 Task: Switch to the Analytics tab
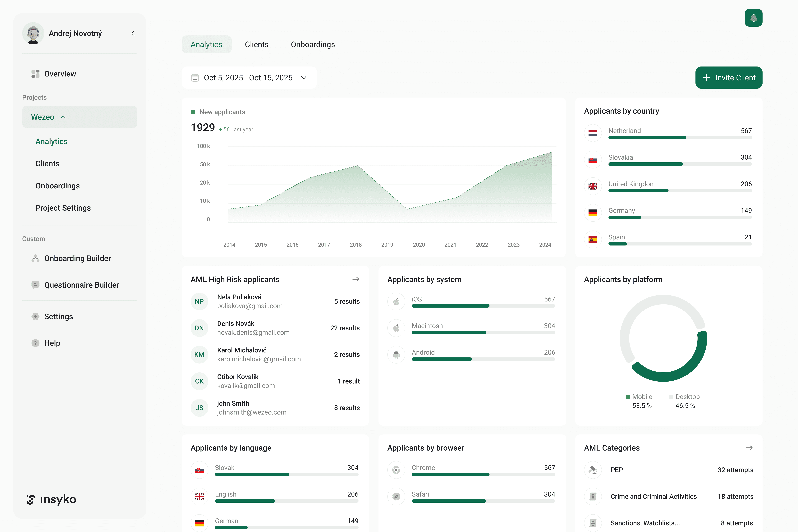pos(206,44)
